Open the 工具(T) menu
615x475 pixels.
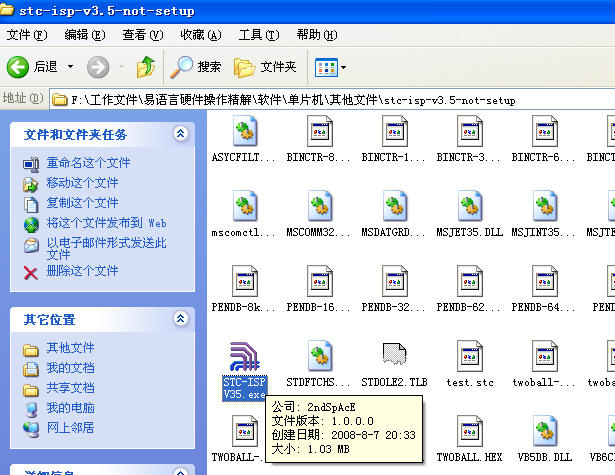click(258, 35)
